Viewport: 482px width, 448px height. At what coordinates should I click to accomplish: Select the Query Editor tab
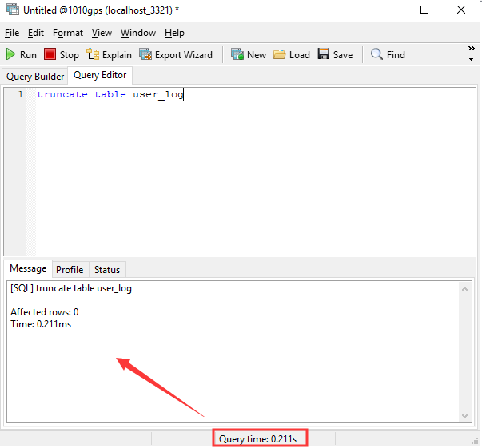[x=100, y=75]
